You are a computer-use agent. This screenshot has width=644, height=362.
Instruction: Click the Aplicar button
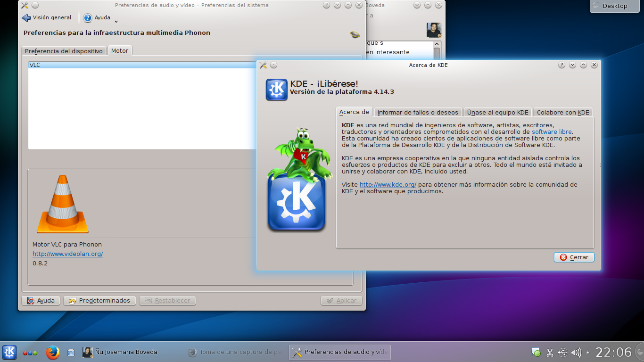pos(341,301)
